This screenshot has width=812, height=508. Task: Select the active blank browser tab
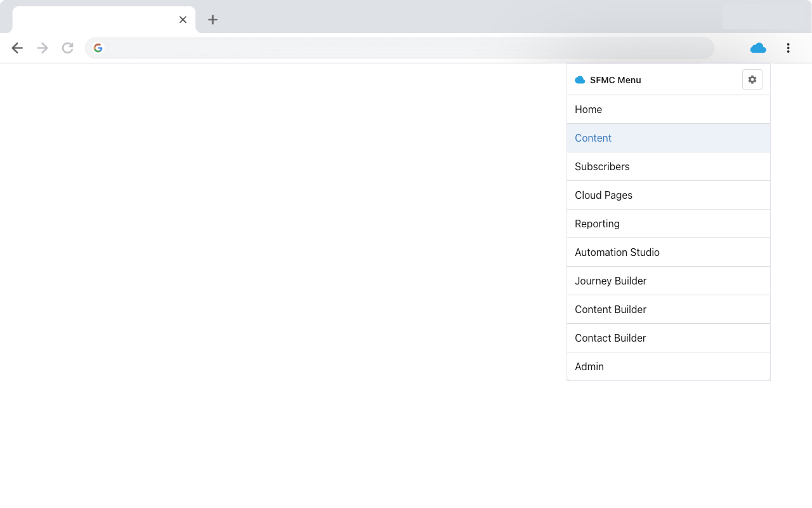point(104,20)
